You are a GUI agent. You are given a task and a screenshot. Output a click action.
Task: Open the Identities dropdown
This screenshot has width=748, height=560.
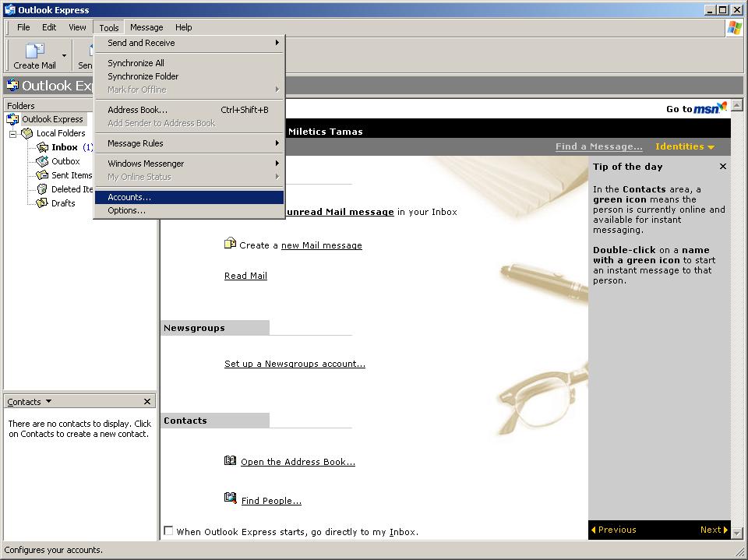click(x=685, y=146)
